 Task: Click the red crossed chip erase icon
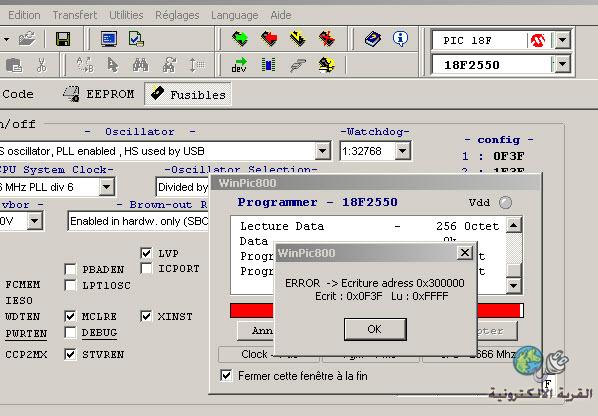327,39
